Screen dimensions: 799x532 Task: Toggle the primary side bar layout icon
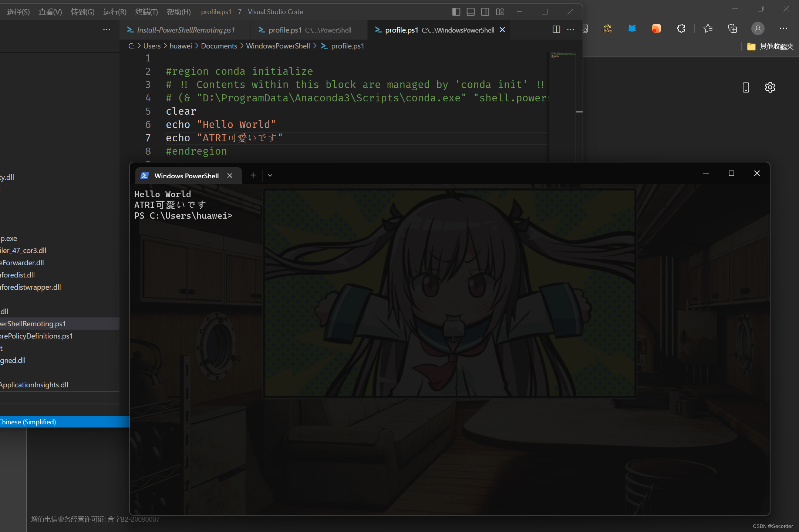click(x=456, y=12)
